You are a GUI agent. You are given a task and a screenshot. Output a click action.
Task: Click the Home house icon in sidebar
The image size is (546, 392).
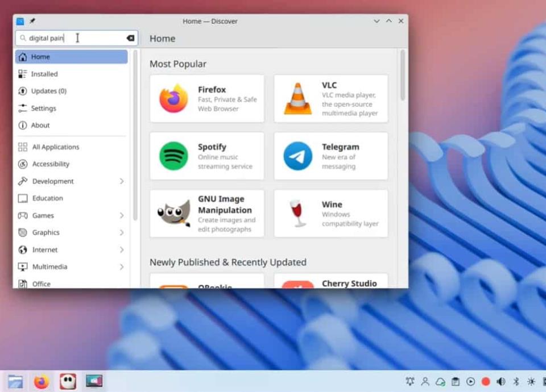23,57
